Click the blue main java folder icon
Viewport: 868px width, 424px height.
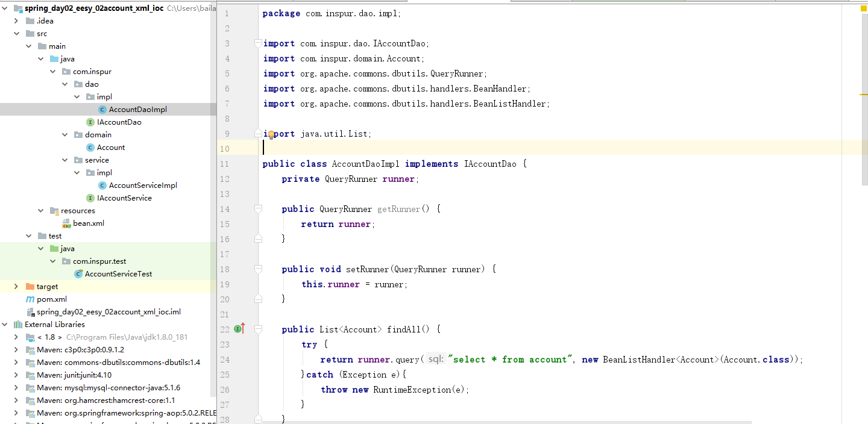(54, 59)
